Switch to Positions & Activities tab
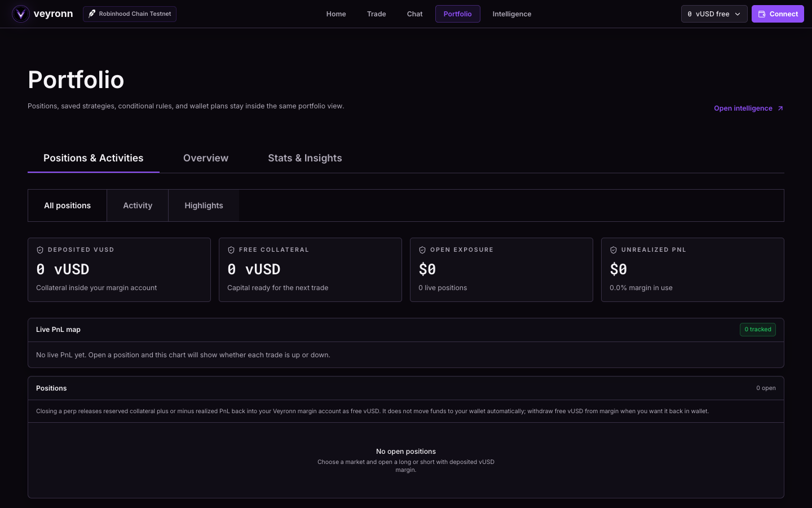 [94, 158]
